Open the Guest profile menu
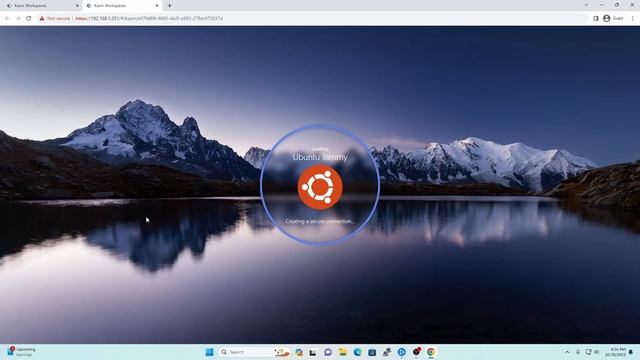Screen dimensions: 640x360 click(x=613, y=18)
